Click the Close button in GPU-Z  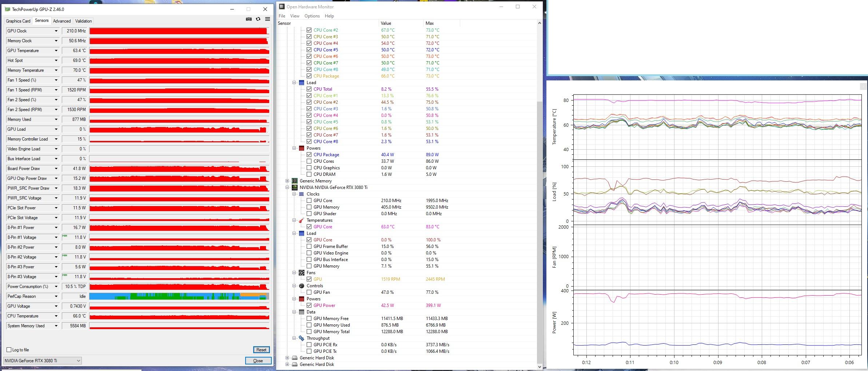(x=258, y=361)
